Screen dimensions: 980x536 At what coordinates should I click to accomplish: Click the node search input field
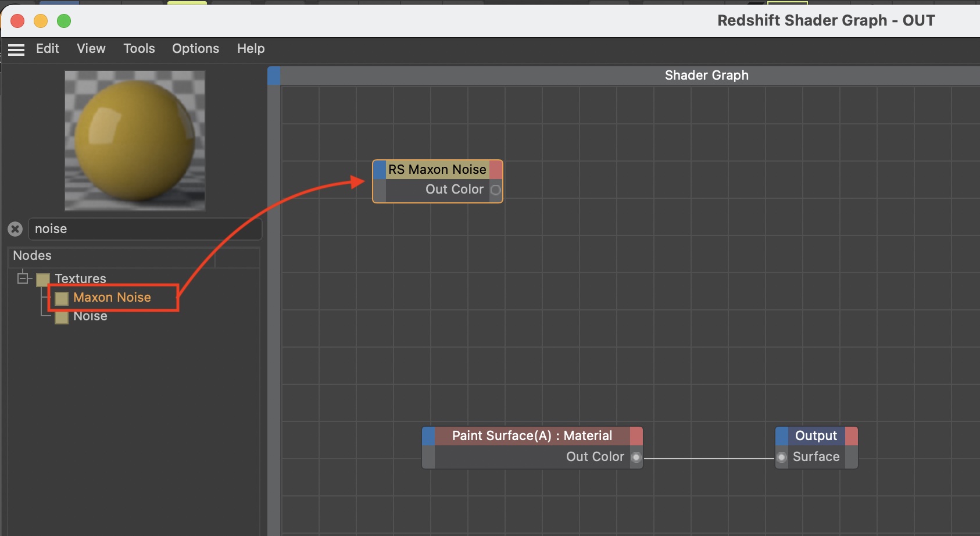(x=145, y=229)
